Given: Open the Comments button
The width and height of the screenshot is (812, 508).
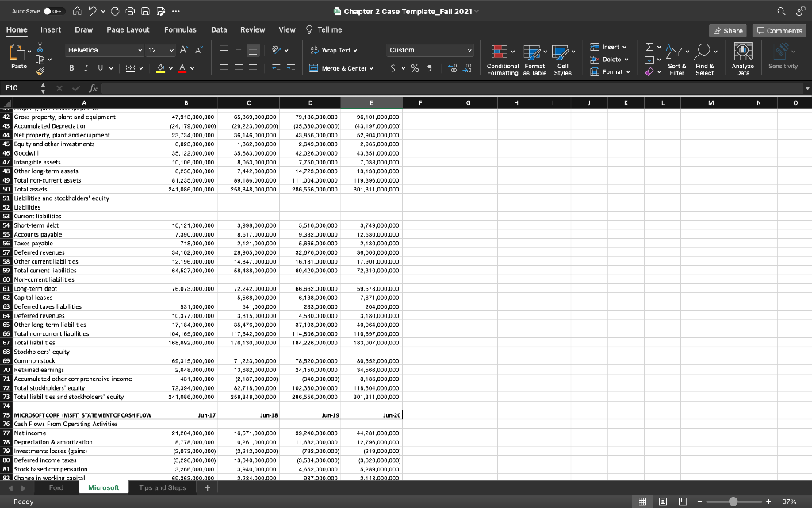Looking at the screenshot, I should pos(779,31).
